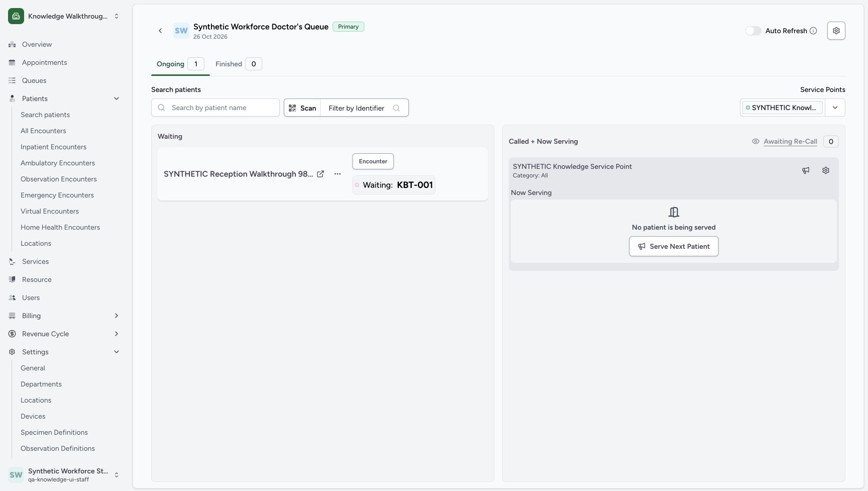Toggle Awaiting Re-Call eye view
The image size is (868, 491).
click(x=755, y=141)
